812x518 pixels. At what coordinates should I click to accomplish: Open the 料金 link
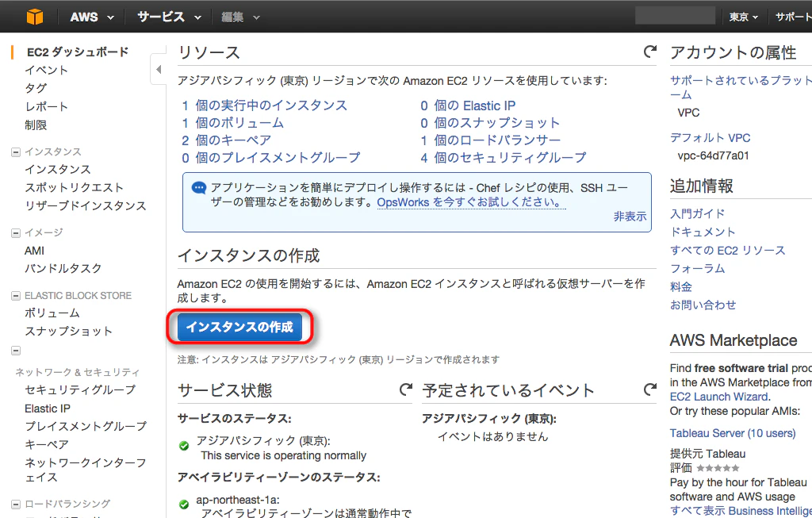point(681,286)
